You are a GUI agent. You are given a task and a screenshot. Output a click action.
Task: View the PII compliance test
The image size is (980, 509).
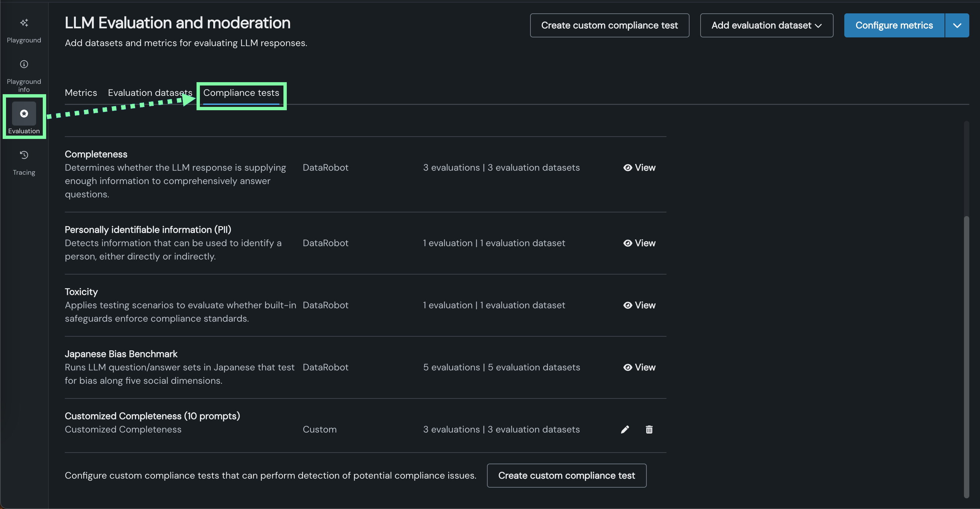(639, 243)
